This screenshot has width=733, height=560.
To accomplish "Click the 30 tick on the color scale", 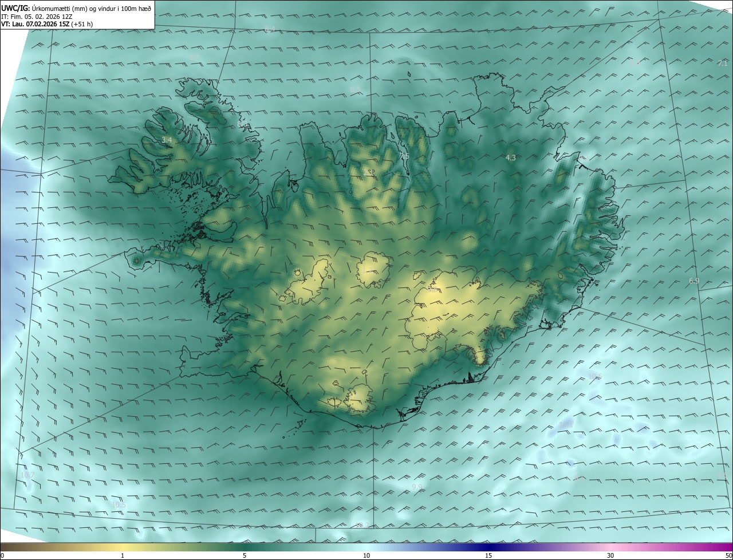I will click(x=610, y=556).
